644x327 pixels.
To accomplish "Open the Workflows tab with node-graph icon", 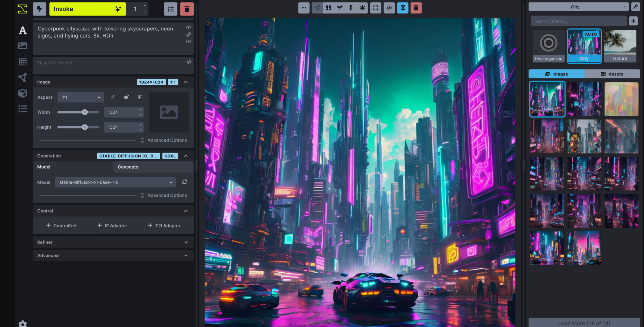I will pyautogui.click(x=23, y=78).
